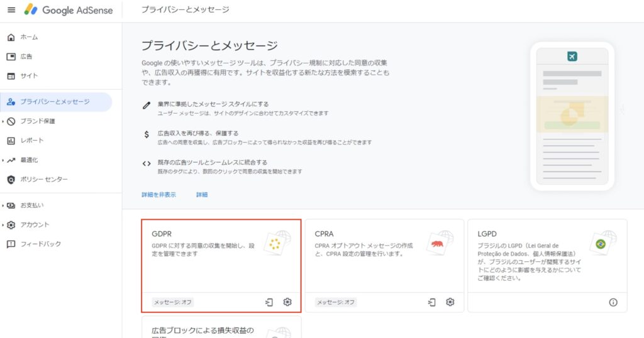Click the アカウント gear icon
The image size is (644, 338).
[11, 225]
